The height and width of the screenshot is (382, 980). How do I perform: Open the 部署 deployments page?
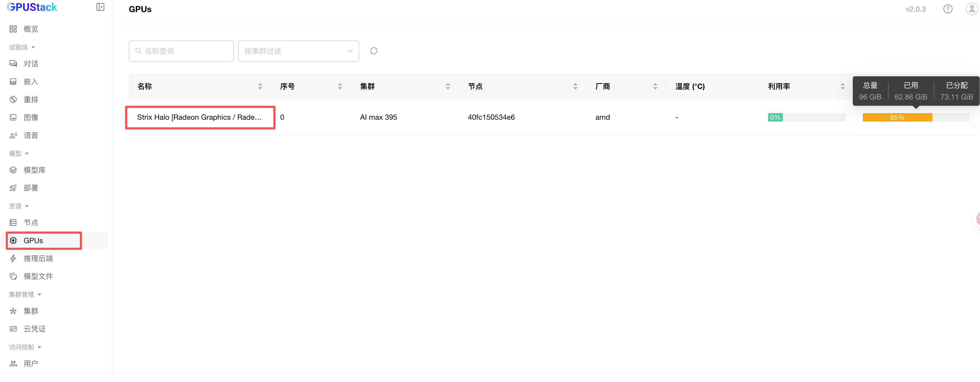click(x=30, y=188)
